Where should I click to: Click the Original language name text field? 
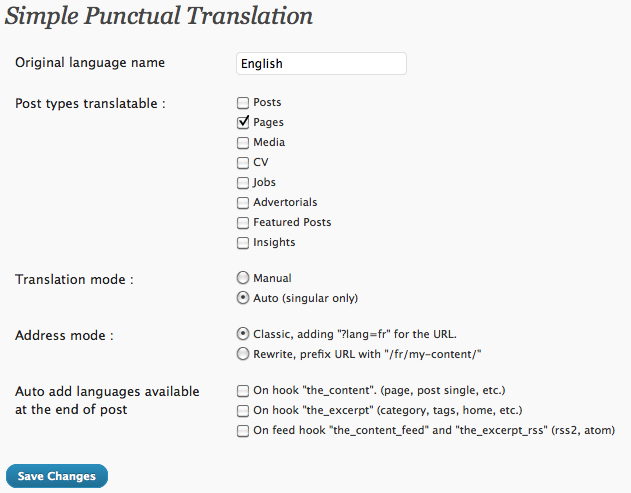[x=321, y=64]
